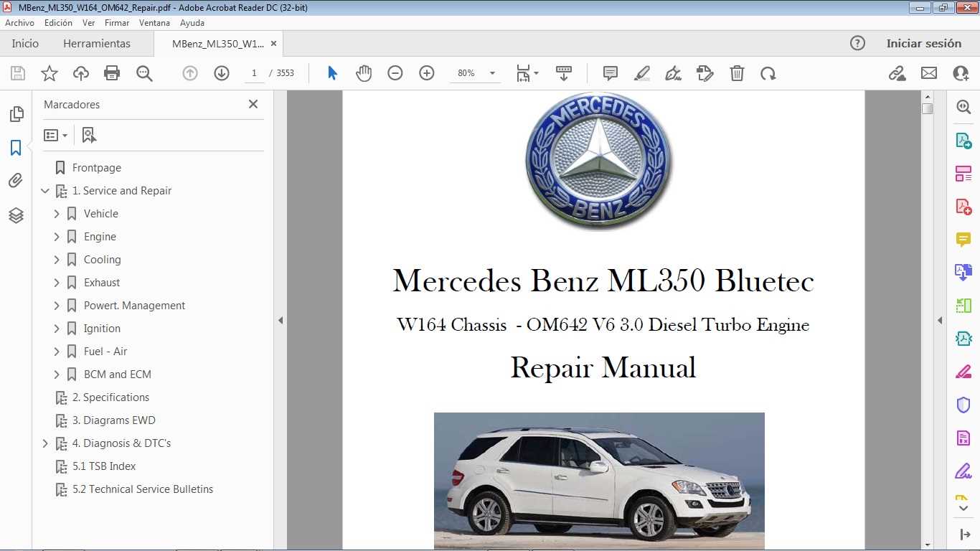The height and width of the screenshot is (551, 980).
Task: Go to previous page arrow
Action: pyautogui.click(x=190, y=73)
